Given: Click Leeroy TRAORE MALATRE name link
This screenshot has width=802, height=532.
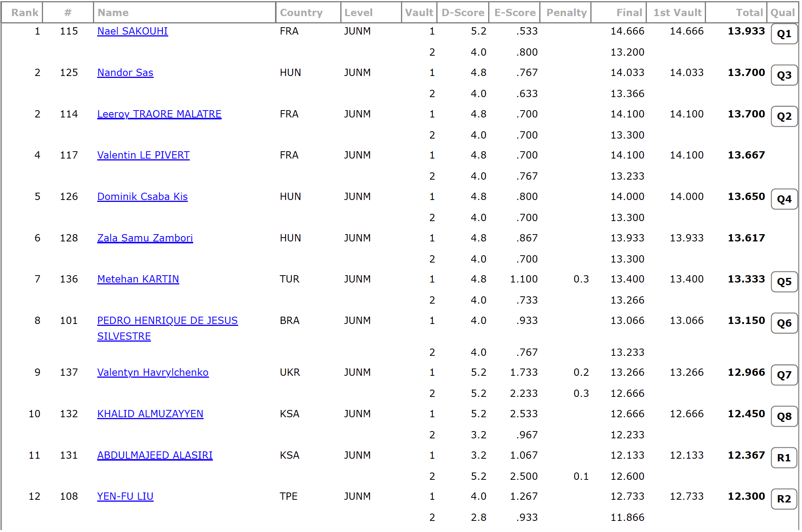Looking at the screenshot, I should pyautogui.click(x=159, y=114).
